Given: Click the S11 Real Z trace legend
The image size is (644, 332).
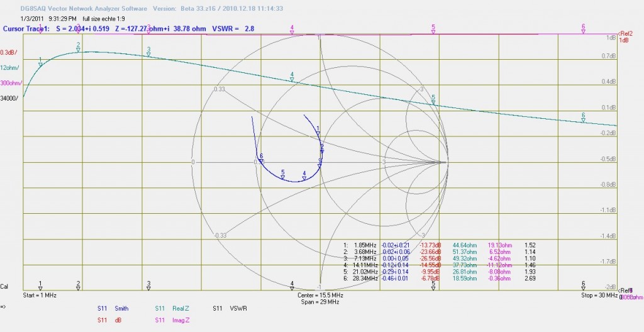Looking at the screenshot, I should click(172, 308).
